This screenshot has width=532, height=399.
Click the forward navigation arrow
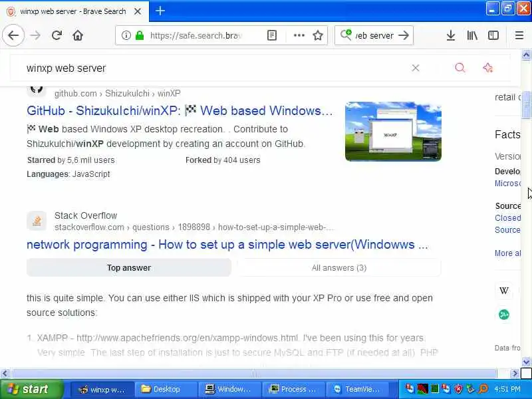pos(35,35)
